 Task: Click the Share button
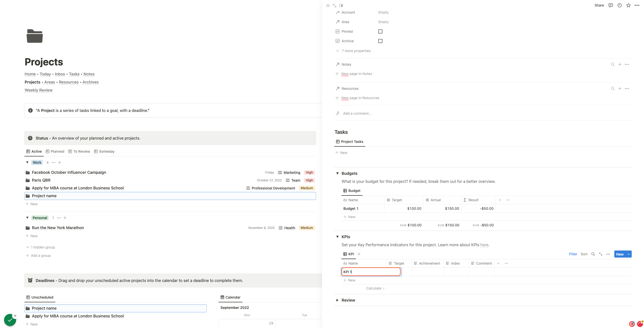click(x=599, y=5)
